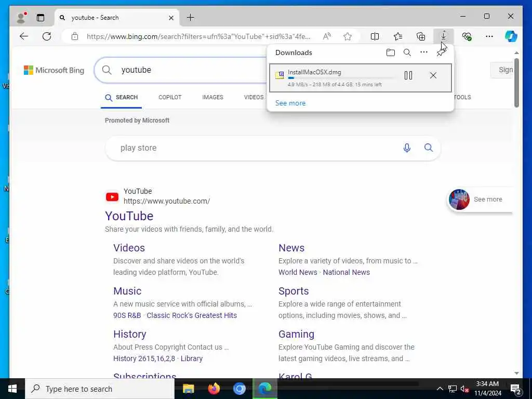Select the SEARCH tab
This screenshot has width=532, height=399.
[121, 97]
